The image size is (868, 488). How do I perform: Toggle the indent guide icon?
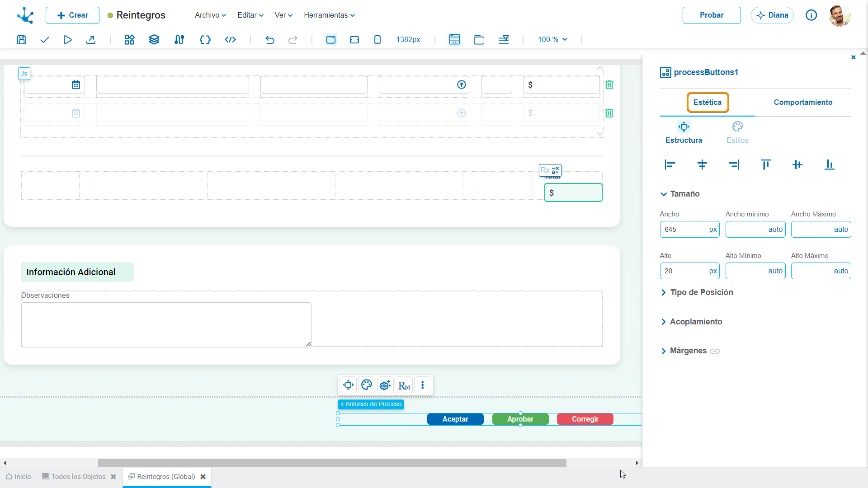point(504,40)
